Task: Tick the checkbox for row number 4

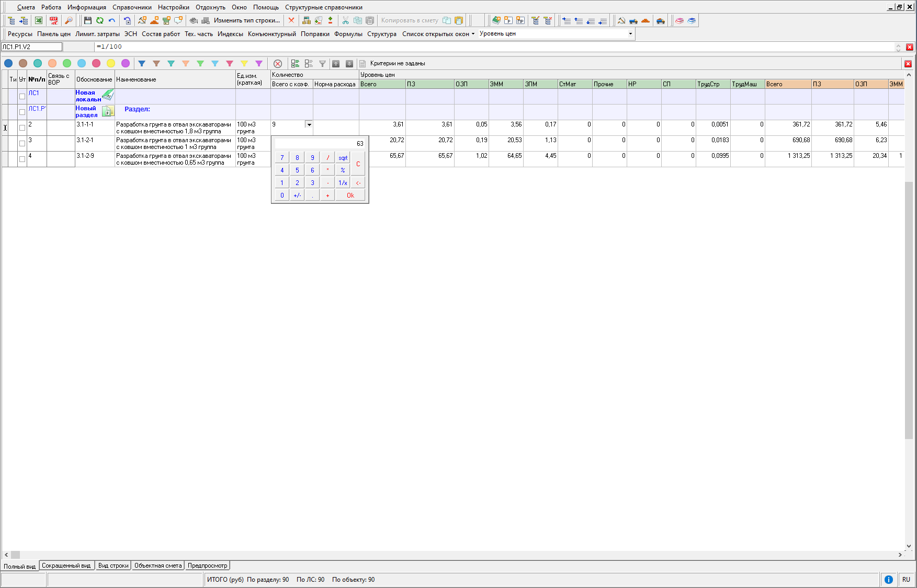Action: 22,159
